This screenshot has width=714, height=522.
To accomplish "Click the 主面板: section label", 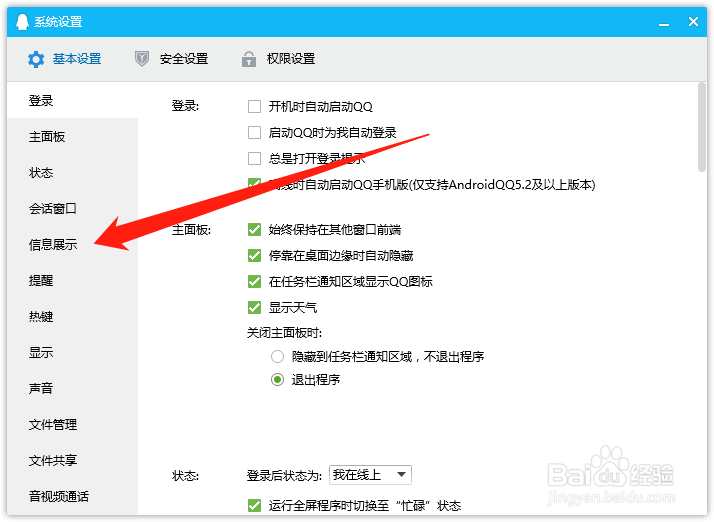I will click(x=191, y=230).
